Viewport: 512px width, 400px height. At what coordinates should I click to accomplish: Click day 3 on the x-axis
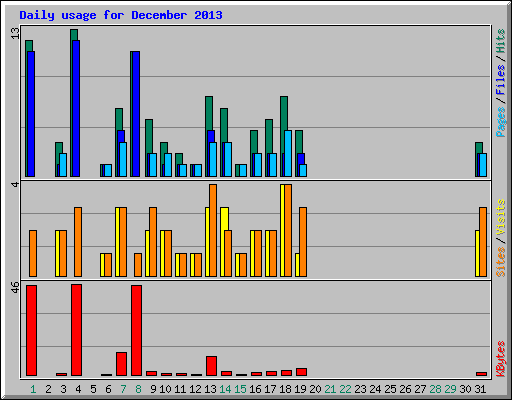pyautogui.click(x=63, y=389)
